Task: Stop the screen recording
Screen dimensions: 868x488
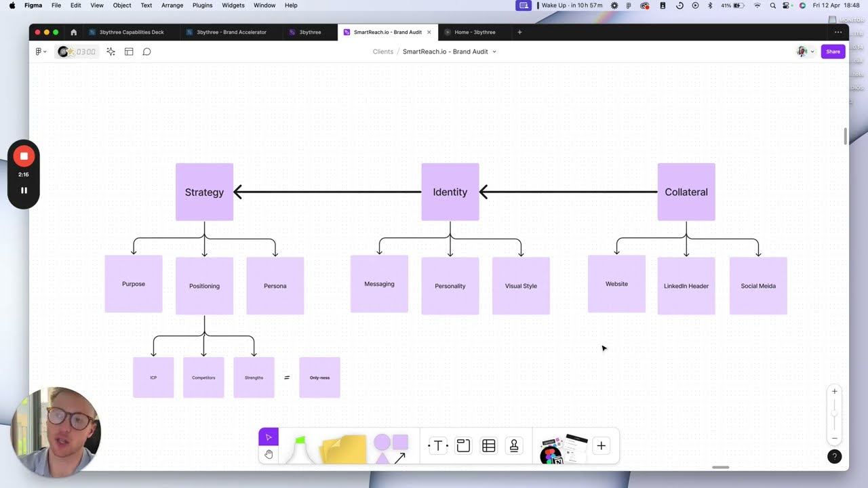Action: 24,156
